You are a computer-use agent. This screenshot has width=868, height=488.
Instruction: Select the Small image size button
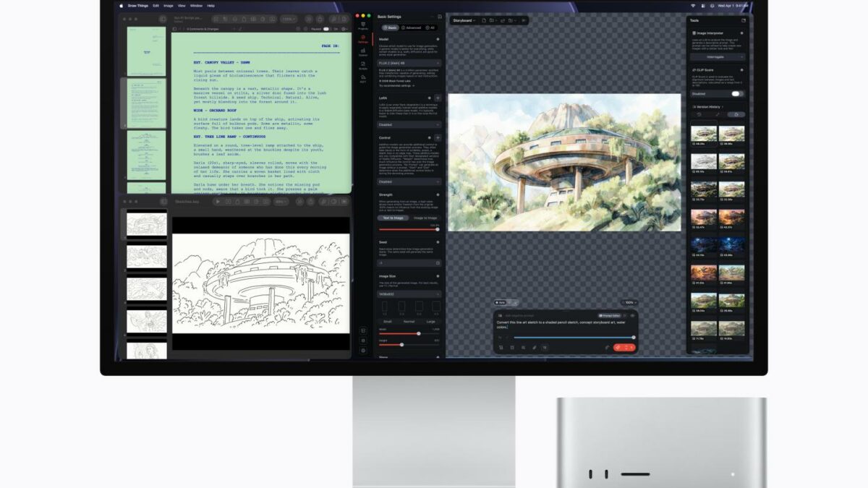click(x=388, y=321)
